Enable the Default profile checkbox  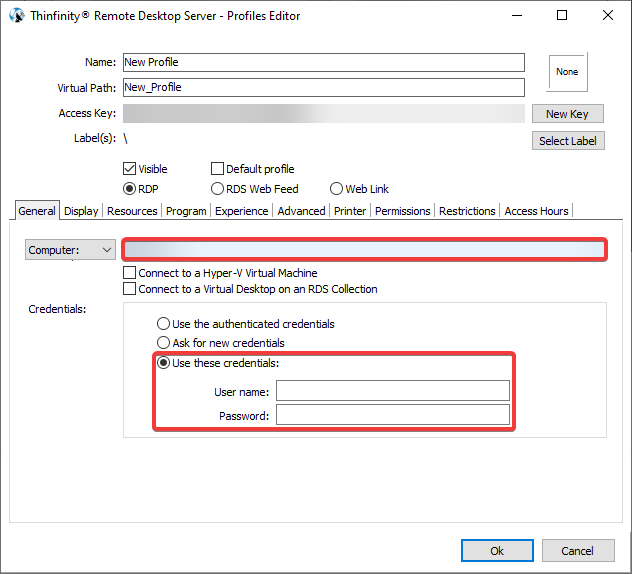[x=217, y=168]
